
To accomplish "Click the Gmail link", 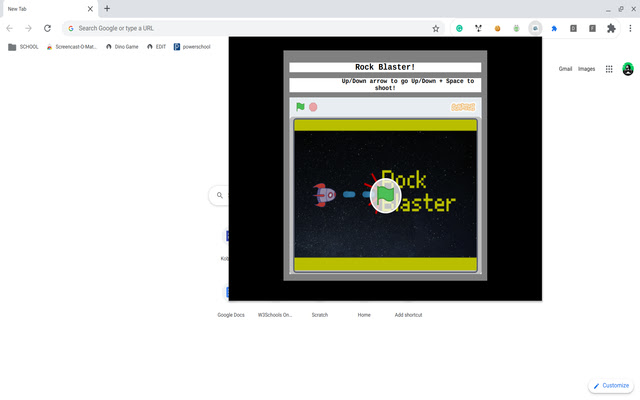I will pos(565,69).
